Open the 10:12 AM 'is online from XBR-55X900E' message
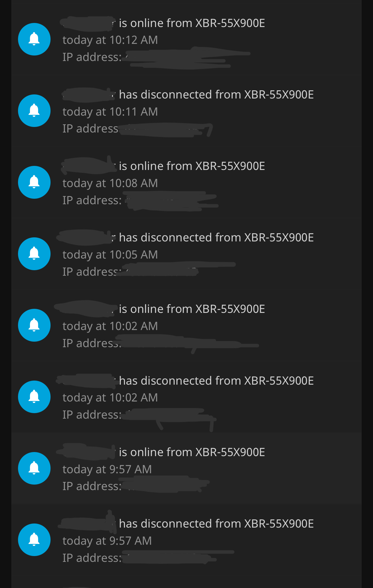 (x=192, y=23)
